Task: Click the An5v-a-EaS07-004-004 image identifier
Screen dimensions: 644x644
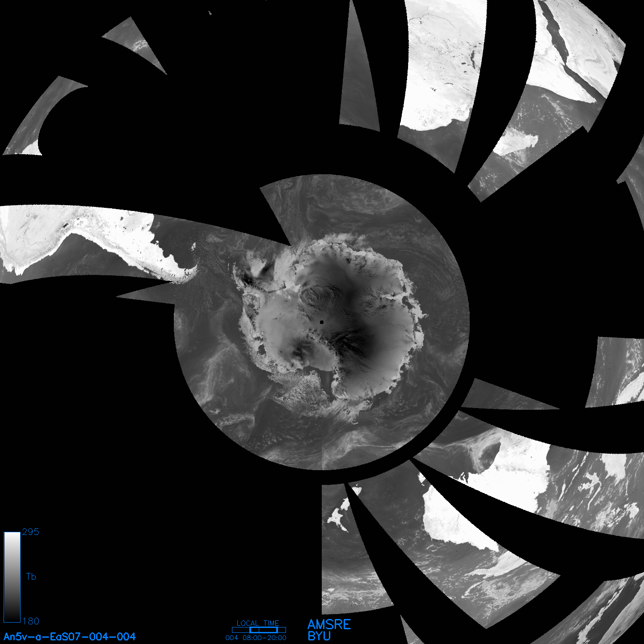Action: (x=70, y=636)
